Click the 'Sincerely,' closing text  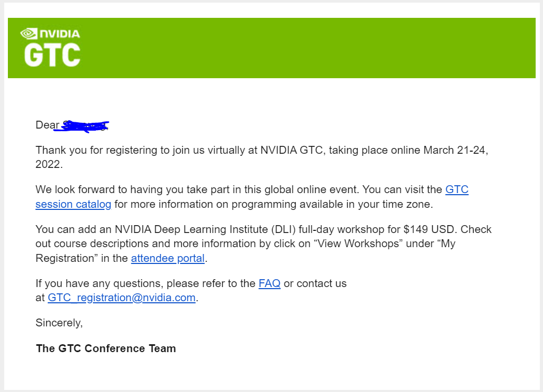coord(59,323)
